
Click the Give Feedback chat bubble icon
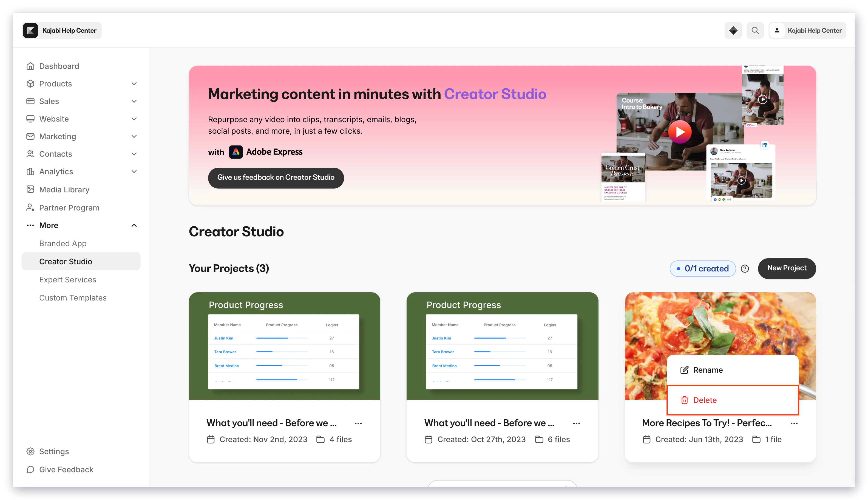[x=30, y=470]
